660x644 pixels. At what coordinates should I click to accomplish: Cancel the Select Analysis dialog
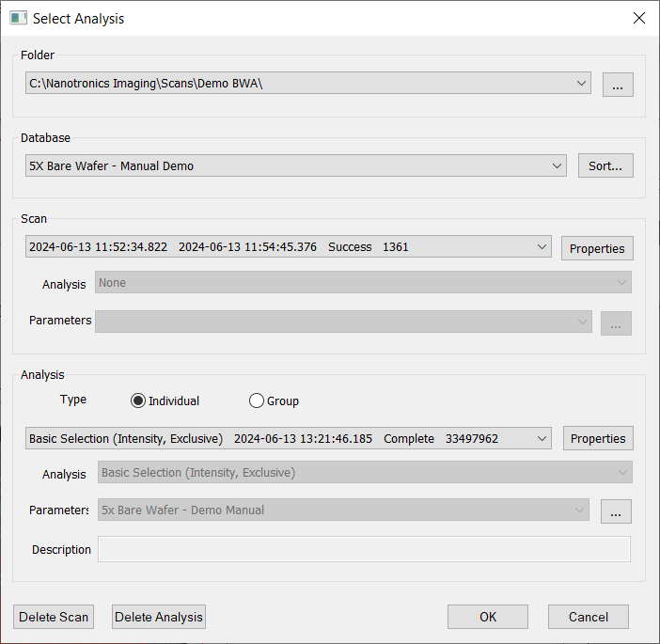589,617
